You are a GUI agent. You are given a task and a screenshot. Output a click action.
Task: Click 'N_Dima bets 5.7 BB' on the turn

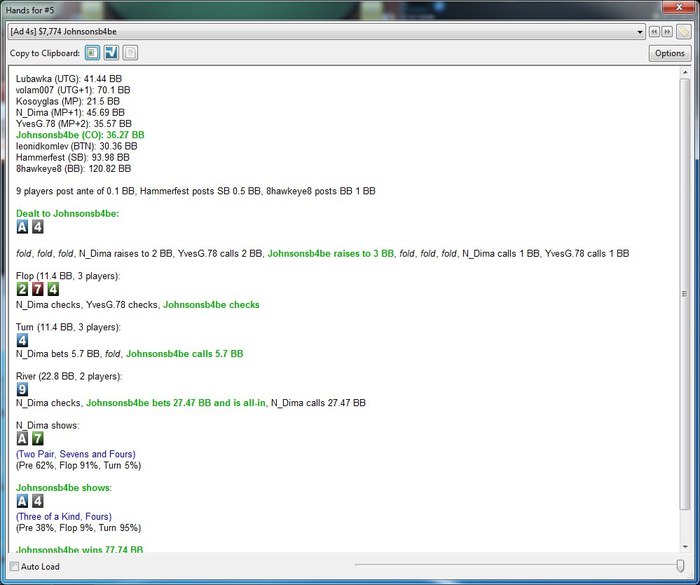pos(58,354)
